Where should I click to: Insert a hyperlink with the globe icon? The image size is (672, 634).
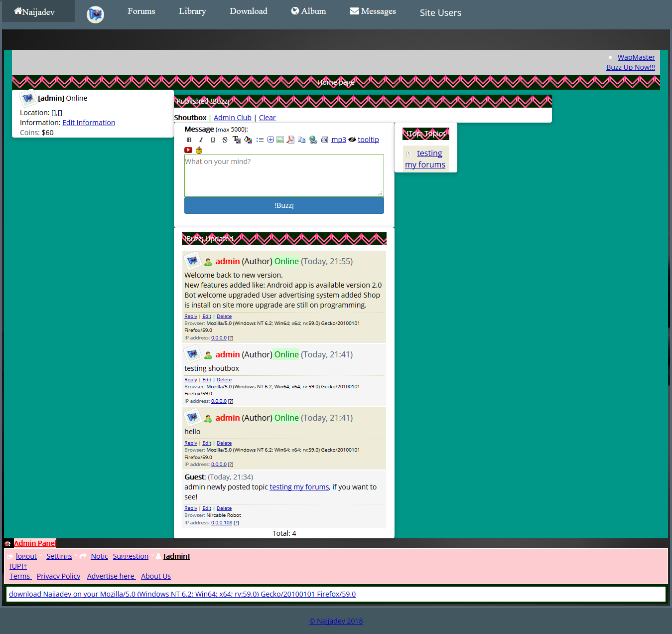(313, 140)
